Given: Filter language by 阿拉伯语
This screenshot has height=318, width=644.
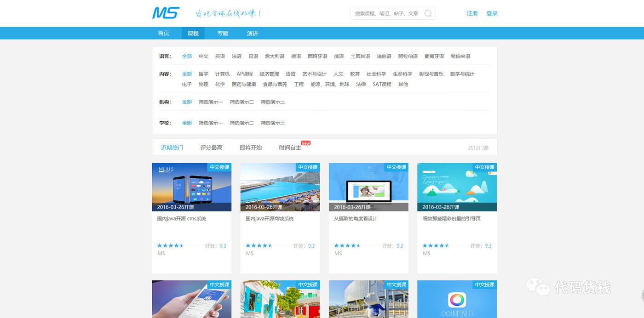Looking at the screenshot, I should tap(408, 56).
